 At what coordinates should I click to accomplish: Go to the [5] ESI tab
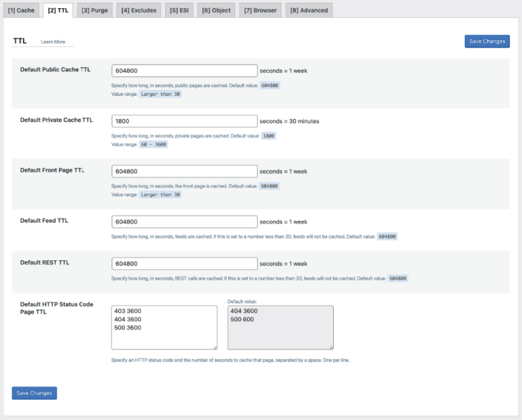(x=179, y=10)
